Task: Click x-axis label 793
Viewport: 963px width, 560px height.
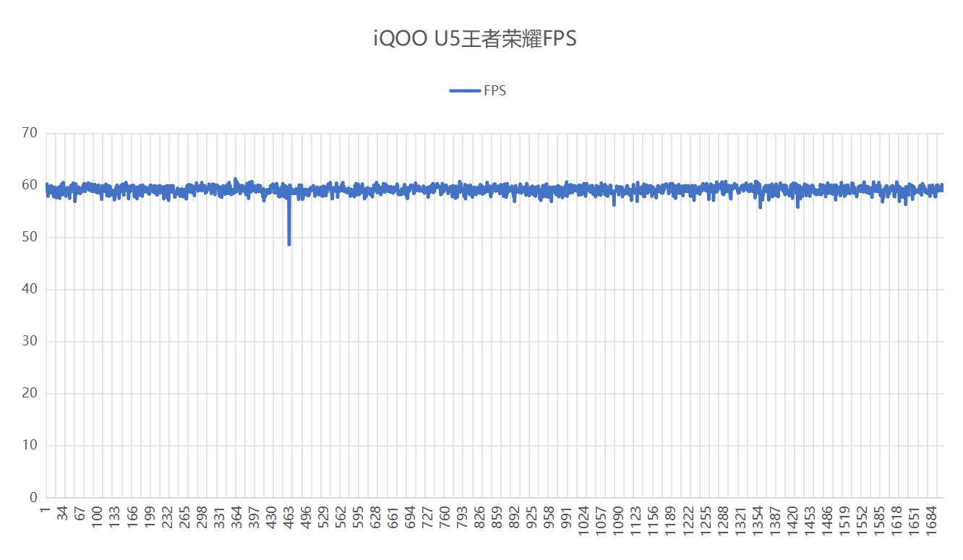Action: pos(463,517)
